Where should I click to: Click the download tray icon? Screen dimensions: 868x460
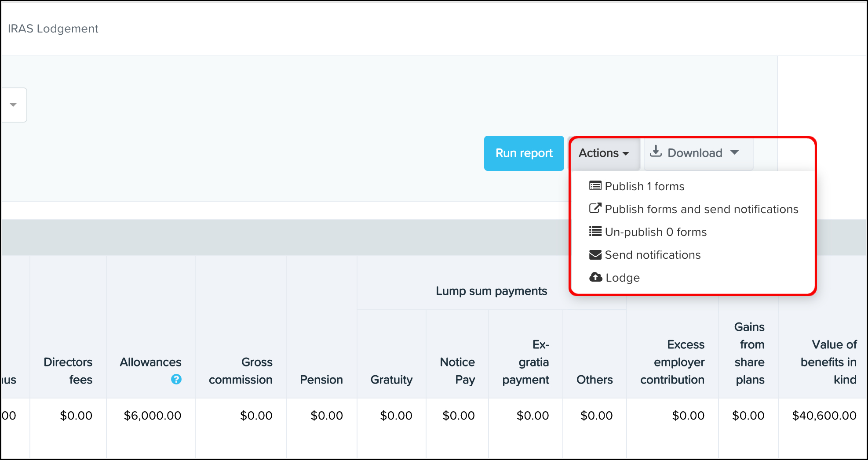[656, 152]
